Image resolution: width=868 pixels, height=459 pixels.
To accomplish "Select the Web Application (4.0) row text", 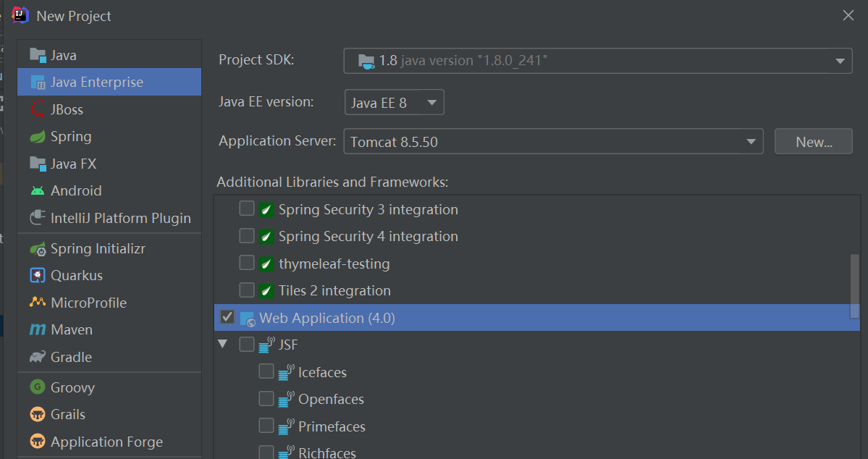I will 326,319.
